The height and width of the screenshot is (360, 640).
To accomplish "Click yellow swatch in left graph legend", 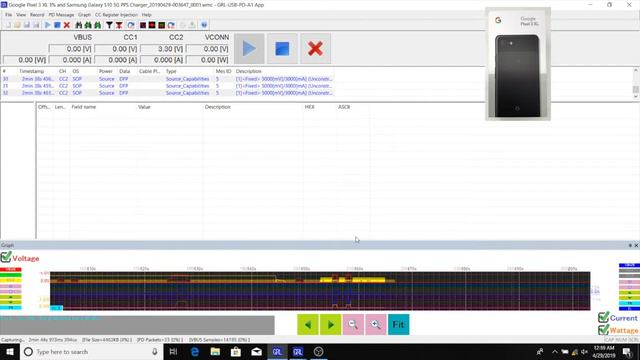I will click(11, 280).
